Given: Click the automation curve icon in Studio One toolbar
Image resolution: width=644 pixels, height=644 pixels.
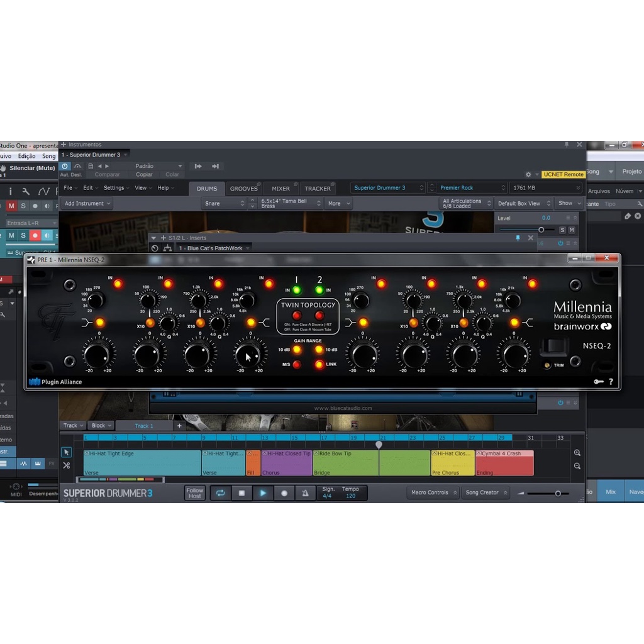Looking at the screenshot, I should click(43, 191).
